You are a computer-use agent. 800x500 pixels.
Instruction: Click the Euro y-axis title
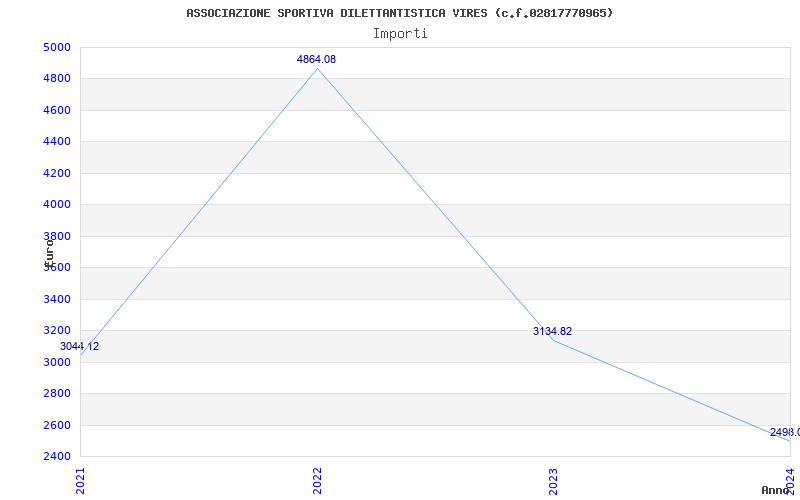pyautogui.click(x=49, y=253)
